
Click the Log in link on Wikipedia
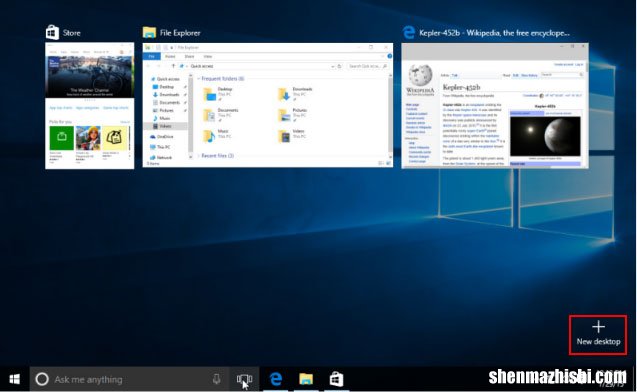579,65
